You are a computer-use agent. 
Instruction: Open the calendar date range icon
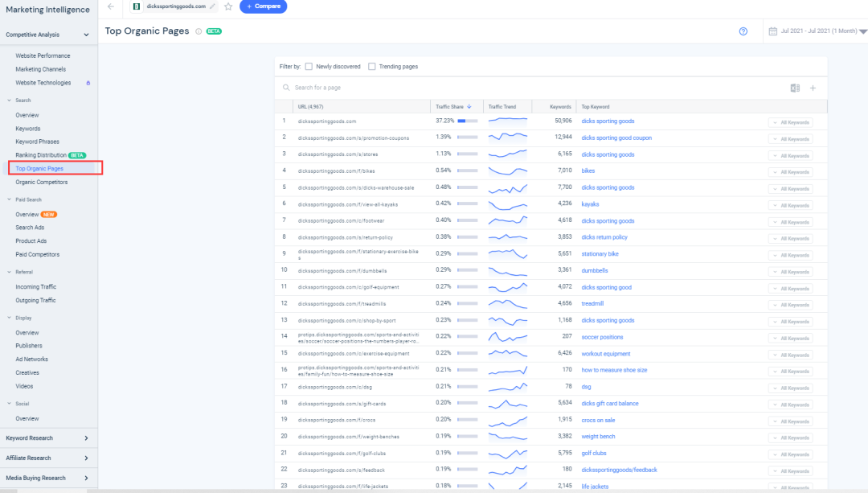tap(773, 31)
